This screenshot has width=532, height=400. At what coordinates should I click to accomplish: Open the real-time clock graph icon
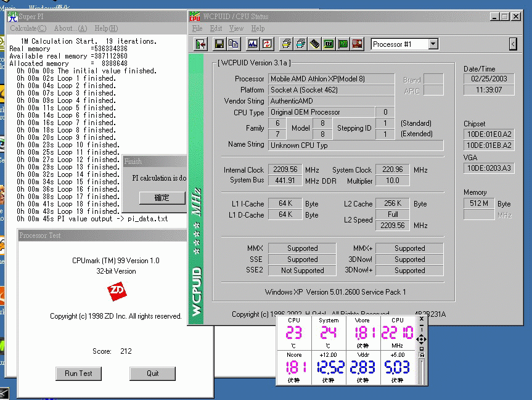click(x=253, y=44)
